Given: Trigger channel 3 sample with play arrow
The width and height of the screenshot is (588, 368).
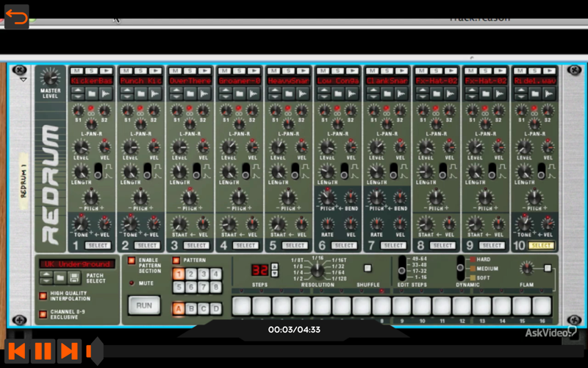Looking at the screenshot, I should [x=204, y=71].
